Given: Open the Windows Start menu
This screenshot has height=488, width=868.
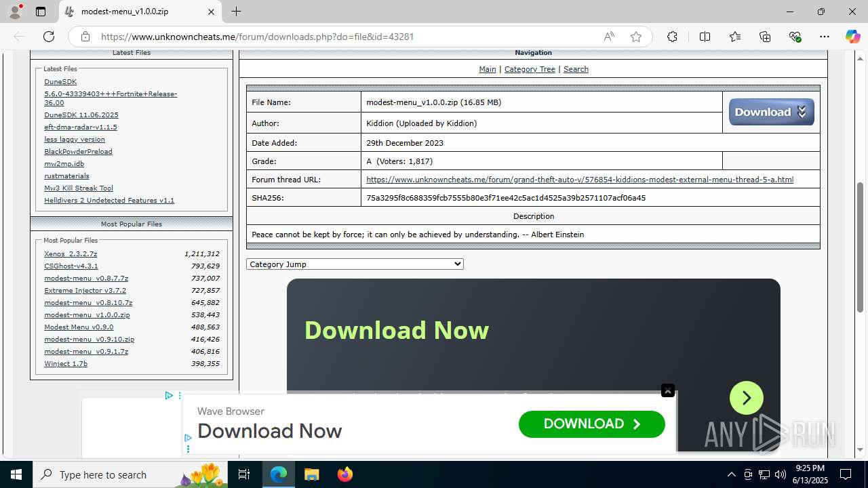Looking at the screenshot, I should [x=16, y=474].
